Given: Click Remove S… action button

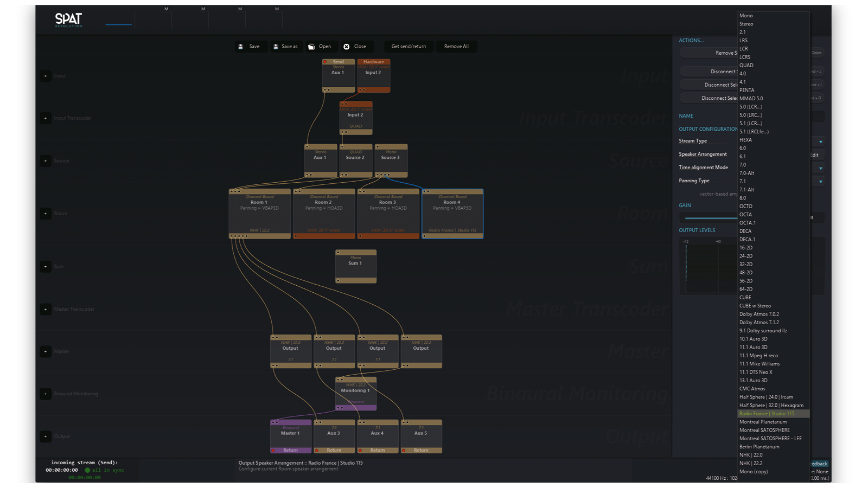Looking at the screenshot, I should point(709,53).
